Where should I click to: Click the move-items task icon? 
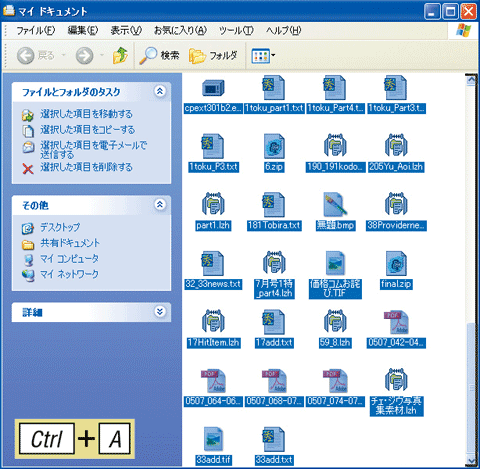pyautogui.click(x=28, y=115)
